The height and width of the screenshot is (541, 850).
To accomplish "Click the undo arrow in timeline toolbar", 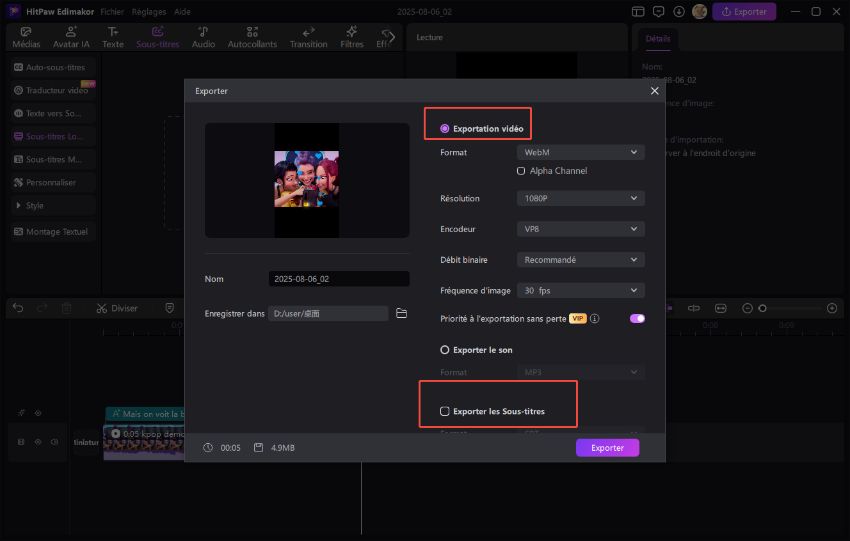I will (19, 308).
